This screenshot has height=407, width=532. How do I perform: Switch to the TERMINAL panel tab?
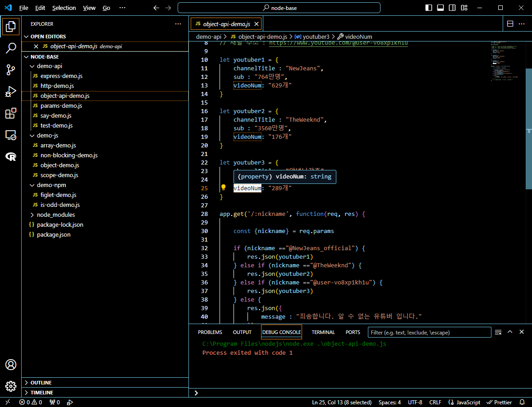coord(323,332)
